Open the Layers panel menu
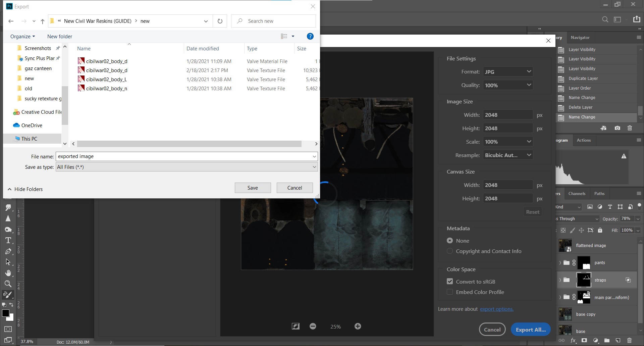This screenshot has width=644, height=346. point(639,193)
